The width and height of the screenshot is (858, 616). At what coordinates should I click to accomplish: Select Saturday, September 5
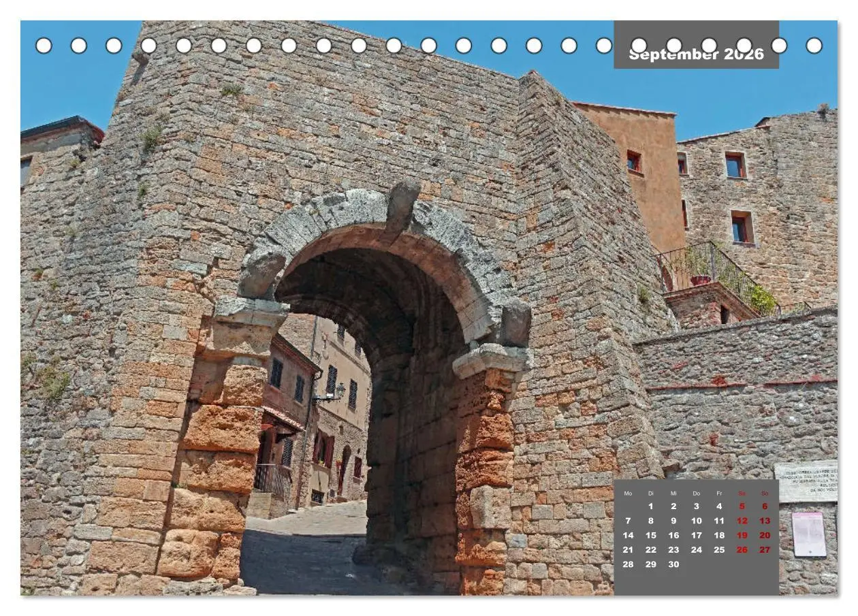pos(742,506)
